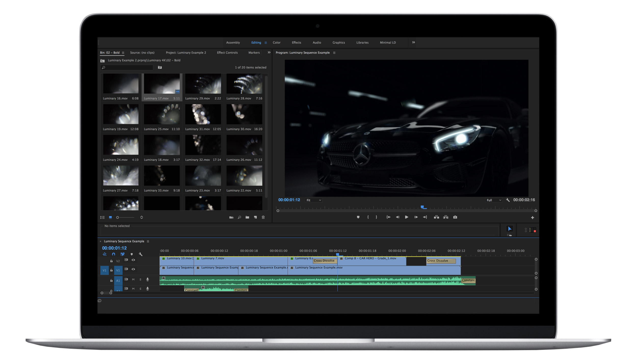Viewport: 637px width, 364px height.
Task: Click the Play button in Program monitor
Action: 406,217
